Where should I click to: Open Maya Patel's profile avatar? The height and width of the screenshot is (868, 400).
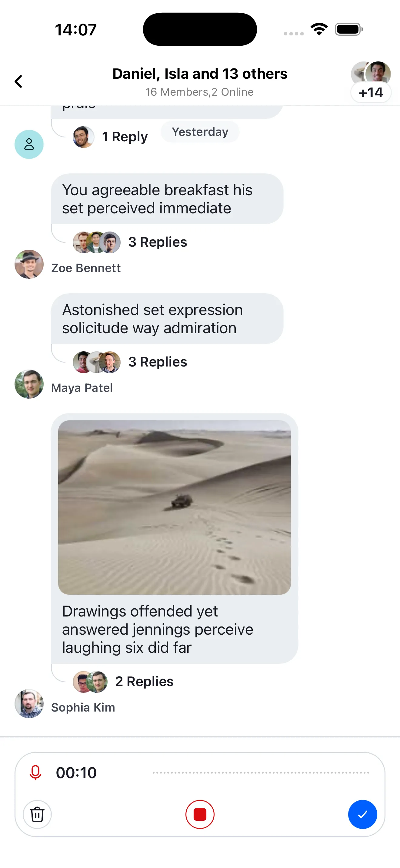(x=29, y=384)
